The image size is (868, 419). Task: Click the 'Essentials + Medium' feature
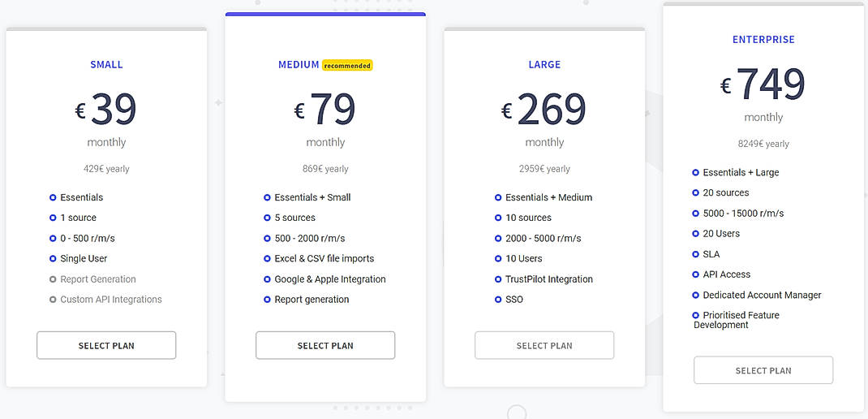(548, 197)
